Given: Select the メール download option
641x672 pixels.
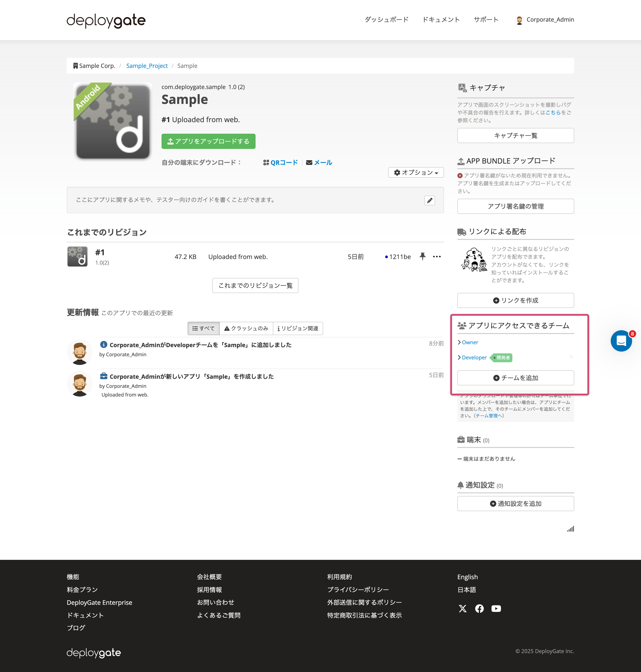Looking at the screenshot, I should click(x=319, y=163).
